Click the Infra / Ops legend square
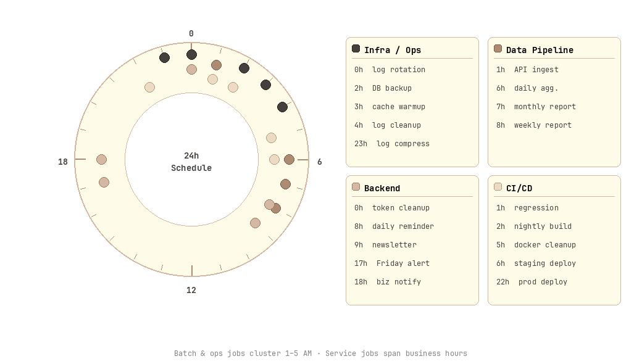This screenshot has height=364, width=642. 356,48
